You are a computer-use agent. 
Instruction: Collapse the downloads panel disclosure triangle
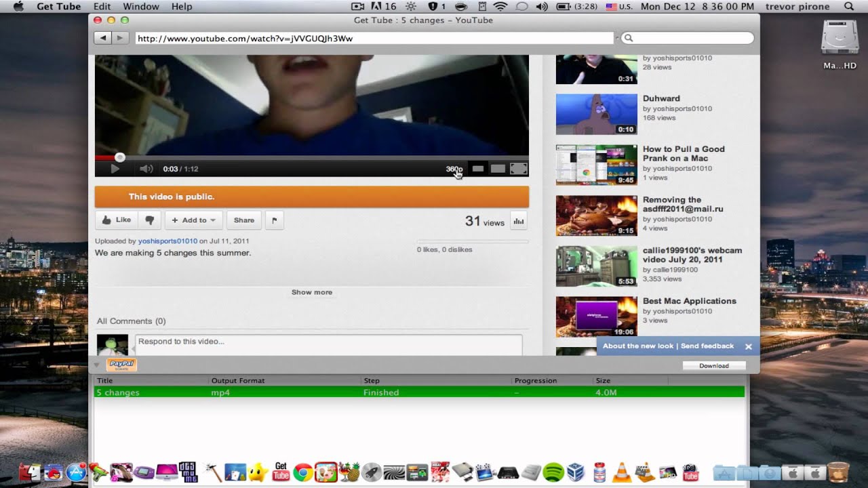[96, 365]
